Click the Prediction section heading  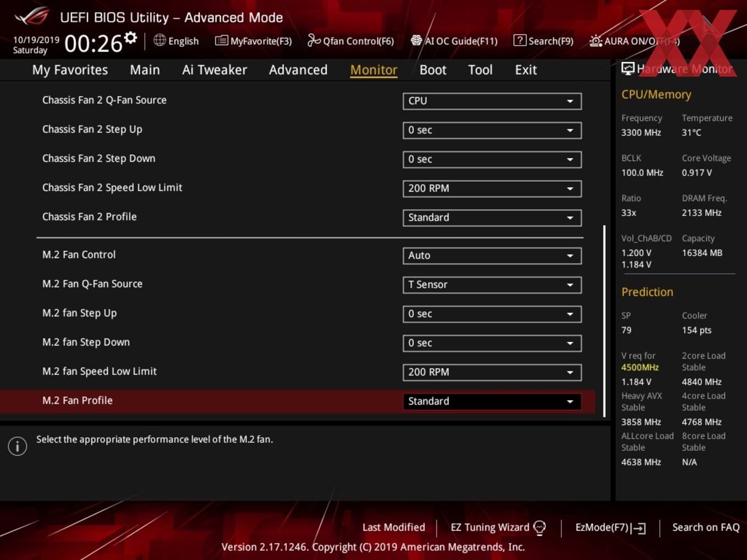coord(647,292)
